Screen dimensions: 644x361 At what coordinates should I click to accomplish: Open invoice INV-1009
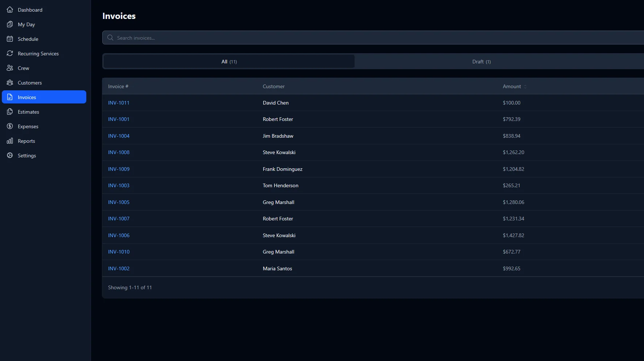[x=119, y=169]
